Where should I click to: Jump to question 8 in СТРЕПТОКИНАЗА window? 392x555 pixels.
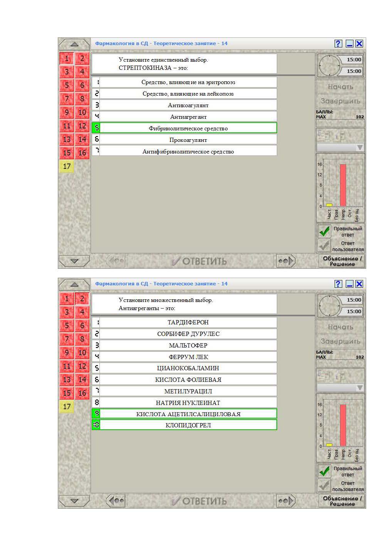coord(82,99)
